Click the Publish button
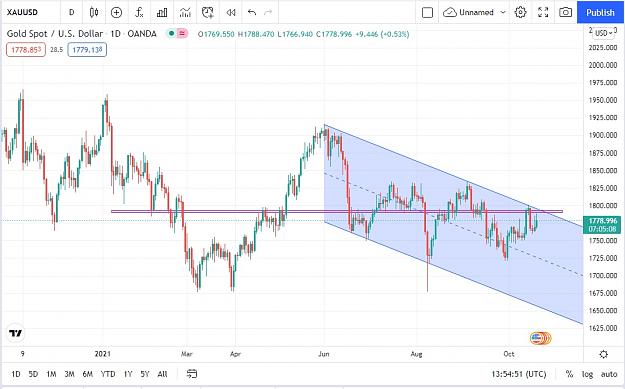This screenshot has height=389, width=625. point(600,12)
